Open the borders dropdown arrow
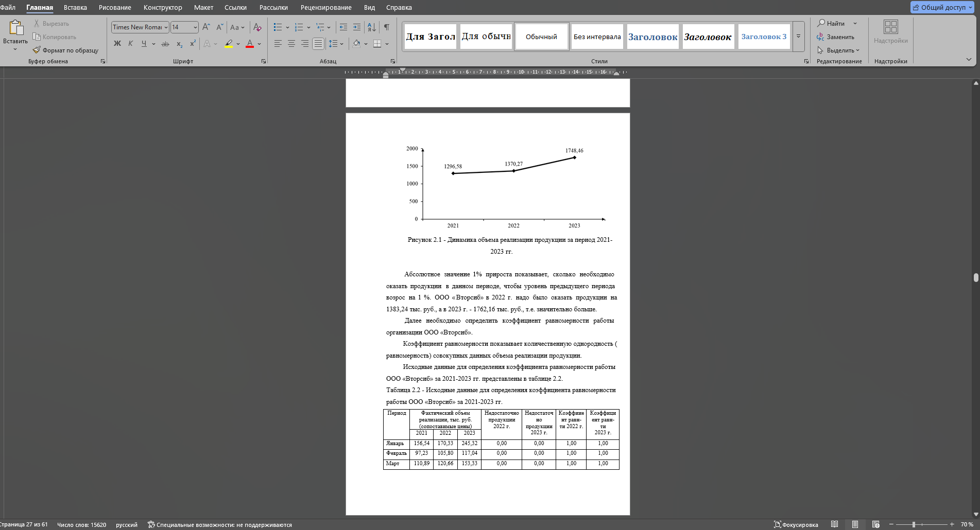The height and width of the screenshot is (530, 980). (387, 44)
